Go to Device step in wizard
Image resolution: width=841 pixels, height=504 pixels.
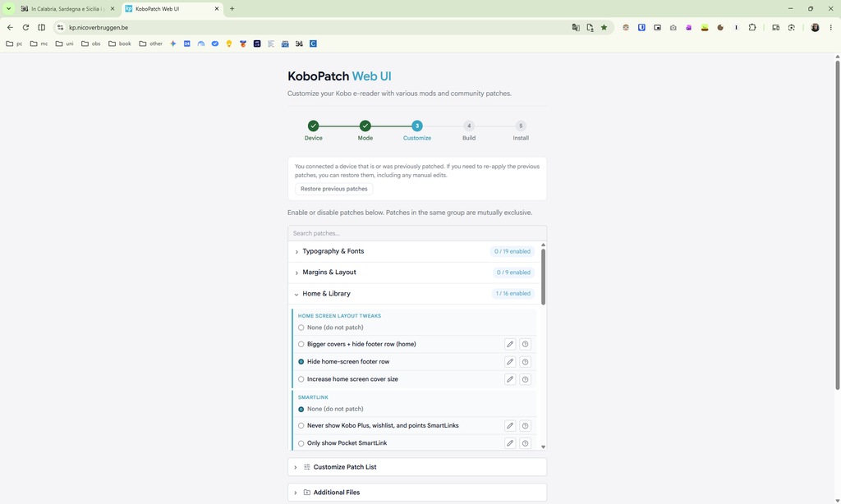pos(313,131)
